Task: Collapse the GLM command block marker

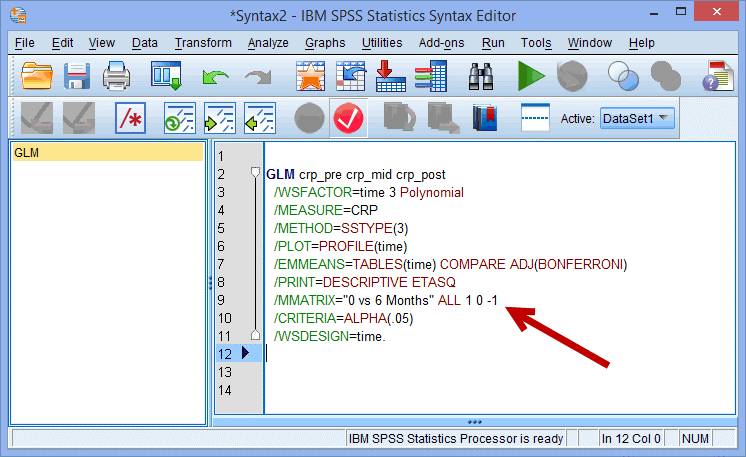Action: (x=255, y=172)
